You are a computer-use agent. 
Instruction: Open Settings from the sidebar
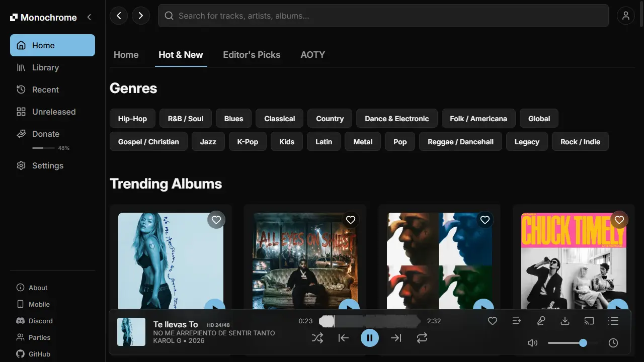(52, 165)
